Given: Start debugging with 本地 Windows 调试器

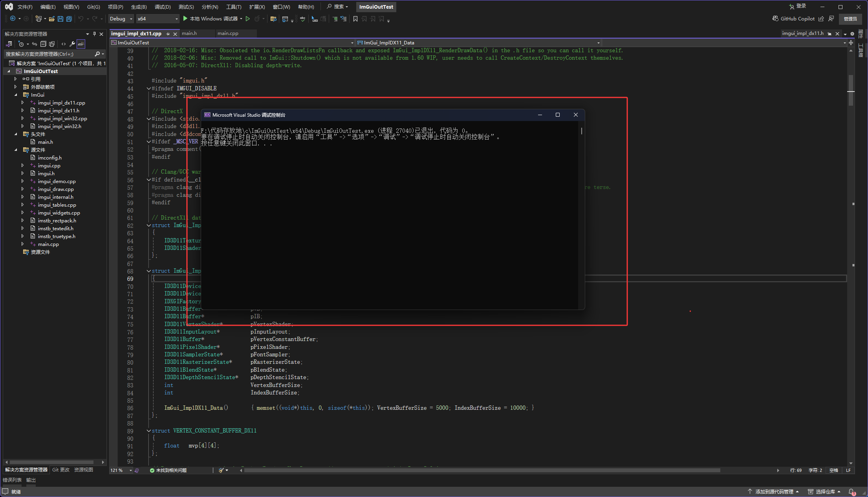Looking at the screenshot, I should click(x=211, y=18).
